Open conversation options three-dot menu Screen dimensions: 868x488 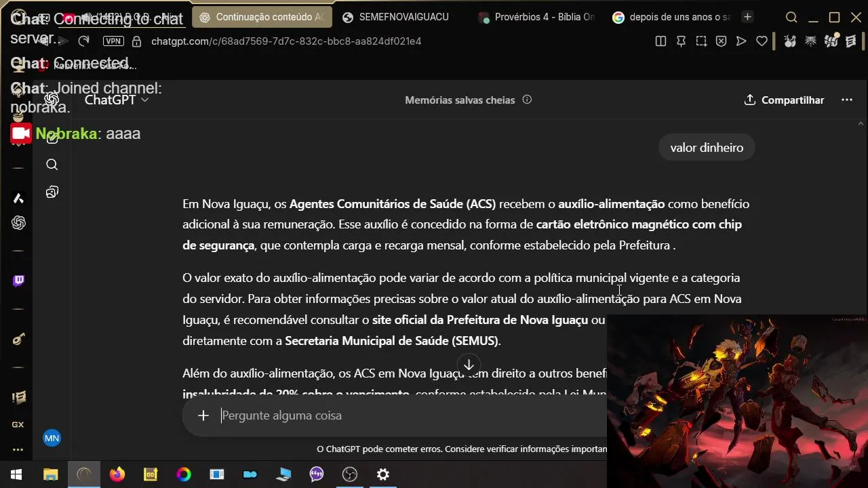847,100
